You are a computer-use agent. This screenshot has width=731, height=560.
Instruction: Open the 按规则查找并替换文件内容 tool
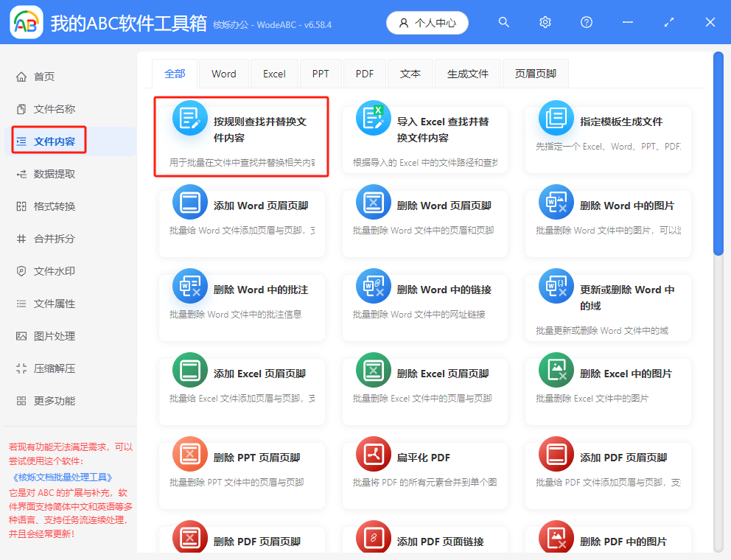tap(242, 137)
